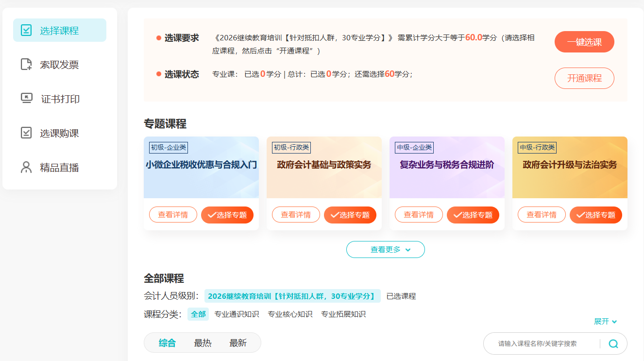Sort courses by 综合
Image resolution: width=644 pixels, height=361 pixels.
(x=167, y=343)
